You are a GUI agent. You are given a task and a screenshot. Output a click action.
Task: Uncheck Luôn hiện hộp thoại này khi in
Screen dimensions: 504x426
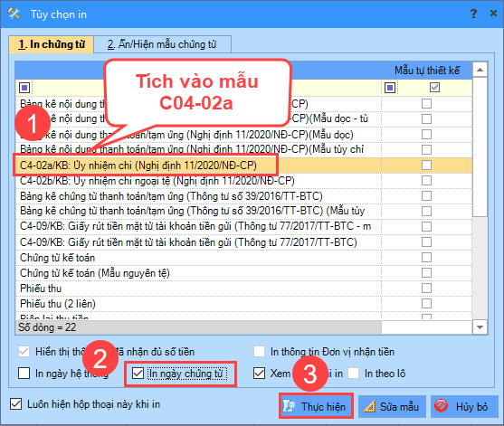15,404
